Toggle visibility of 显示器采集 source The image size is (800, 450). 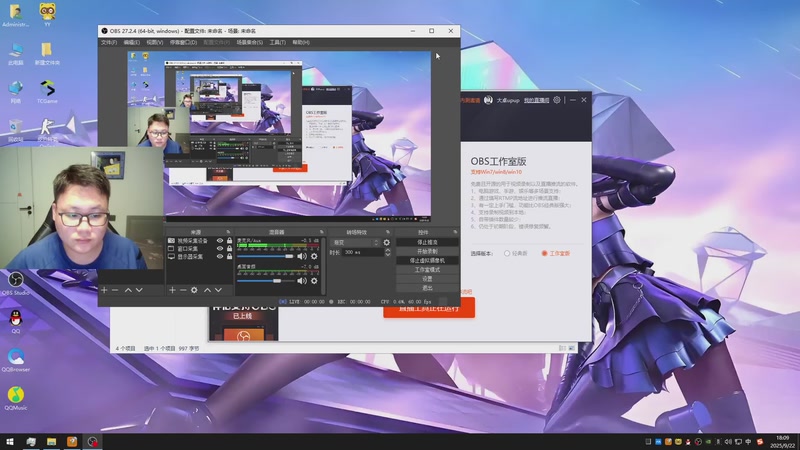coord(220,257)
